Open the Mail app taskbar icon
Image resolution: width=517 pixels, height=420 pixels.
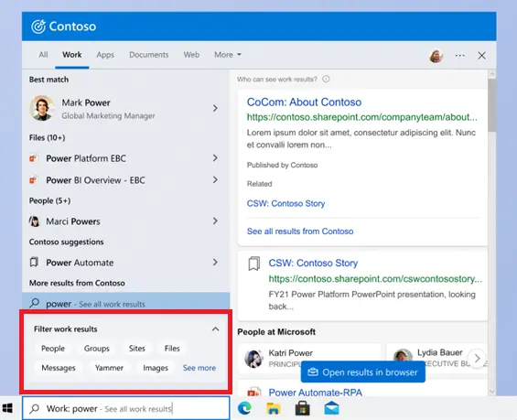tap(331, 408)
